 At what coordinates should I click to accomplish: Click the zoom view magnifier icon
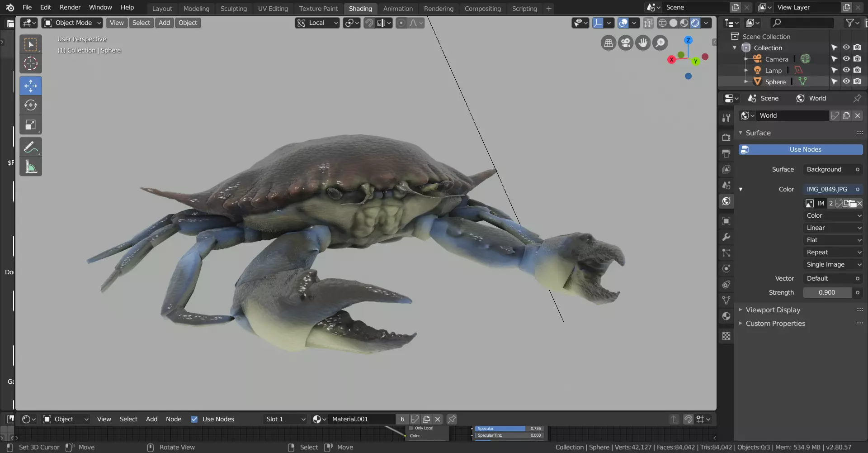coord(660,43)
